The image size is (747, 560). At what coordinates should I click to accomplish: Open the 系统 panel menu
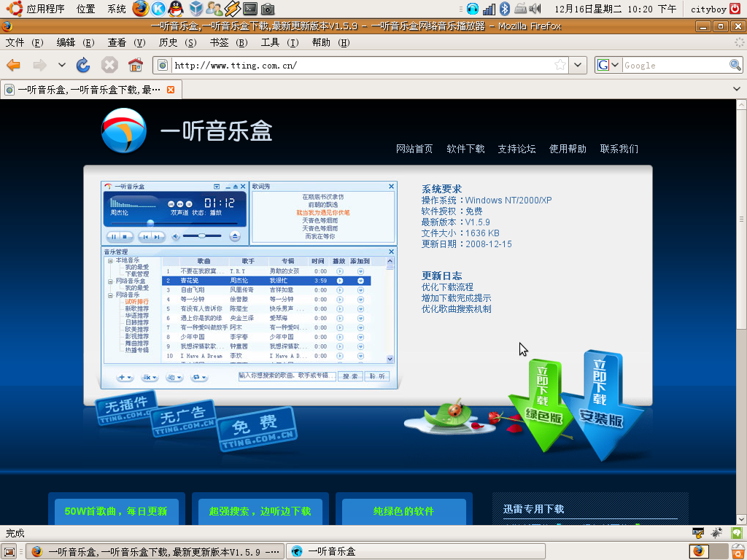pos(117,9)
